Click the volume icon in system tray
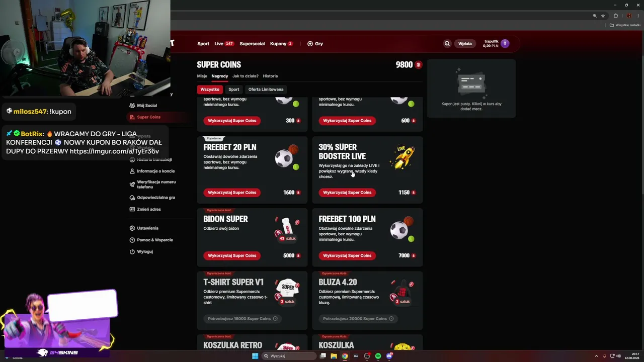 (x=618, y=356)
